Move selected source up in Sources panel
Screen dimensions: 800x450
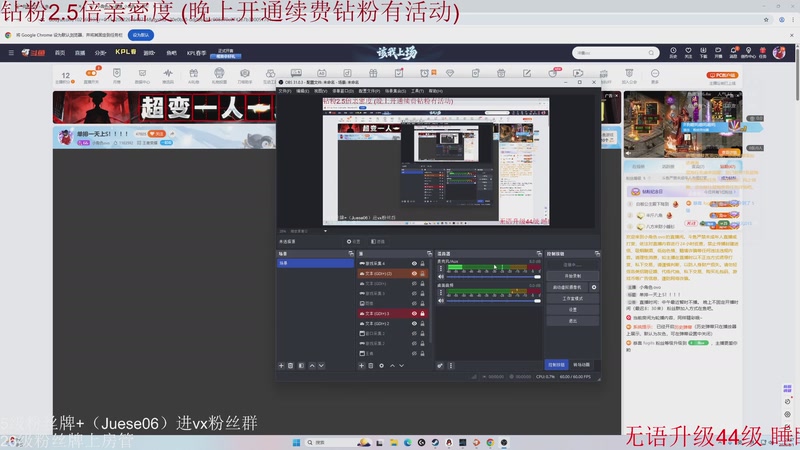pos(392,366)
